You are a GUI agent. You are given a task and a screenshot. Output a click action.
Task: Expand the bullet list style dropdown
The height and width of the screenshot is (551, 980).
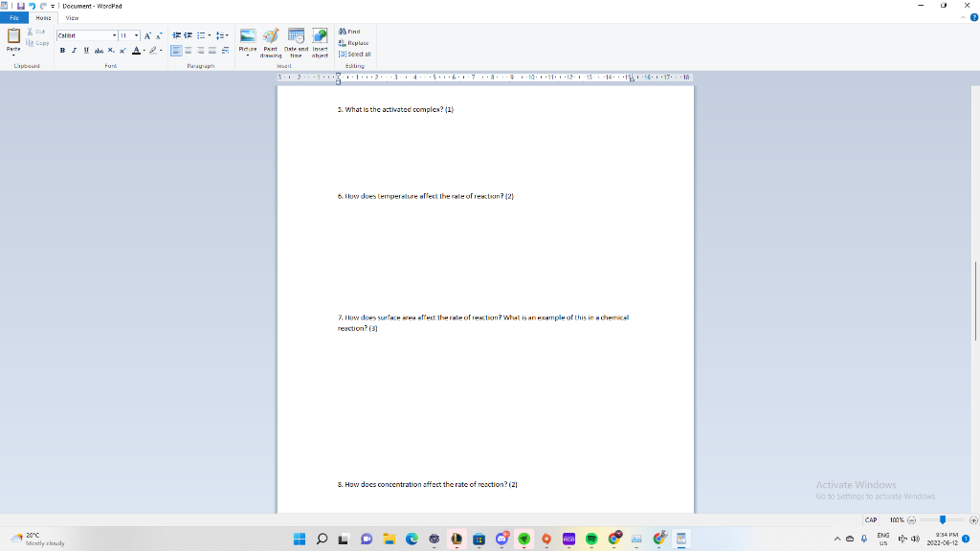click(x=210, y=35)
